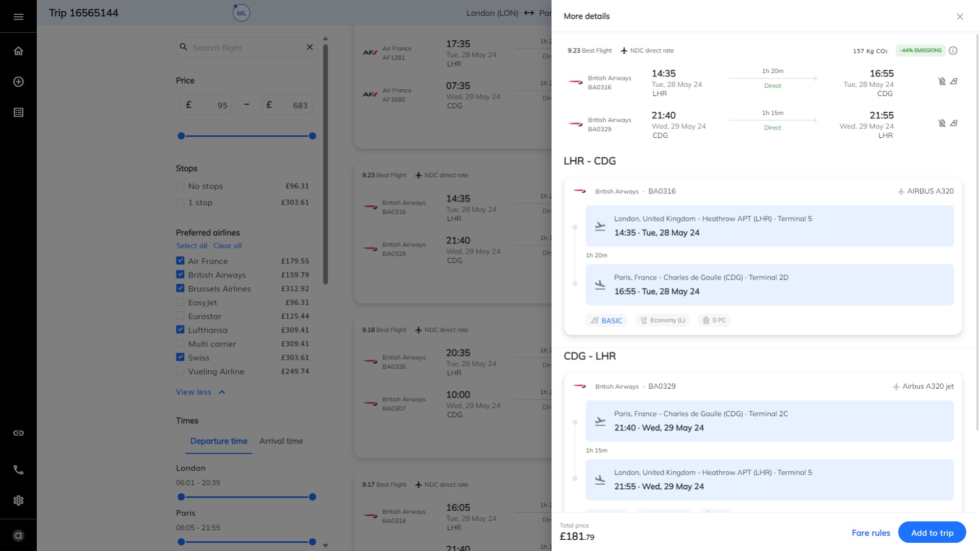The image size is (980, 551).
Task: Go to the Home sidebar icon
Action: point(18,51)
